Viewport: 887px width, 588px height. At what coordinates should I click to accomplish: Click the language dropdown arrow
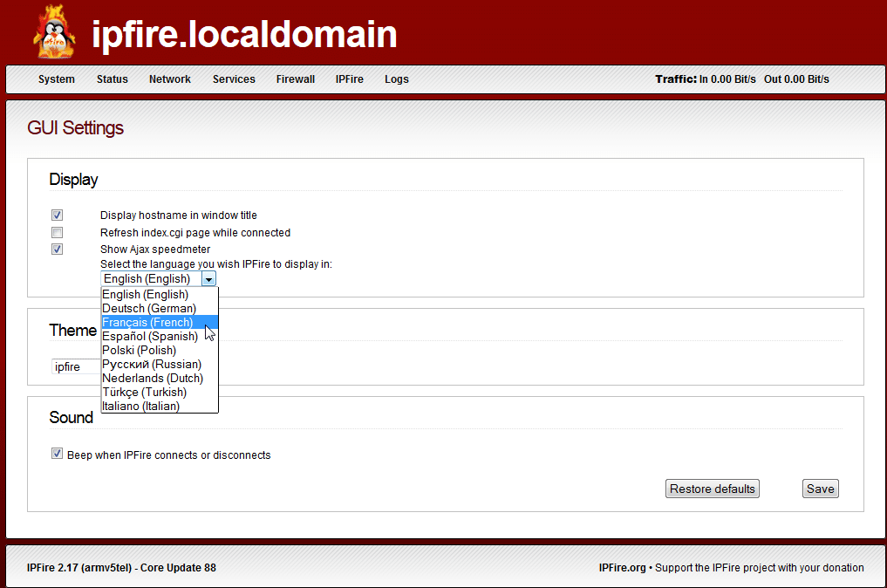208,279
